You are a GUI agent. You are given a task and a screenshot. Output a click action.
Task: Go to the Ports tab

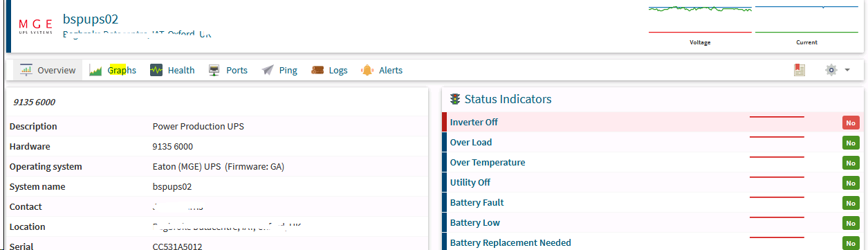228,70
